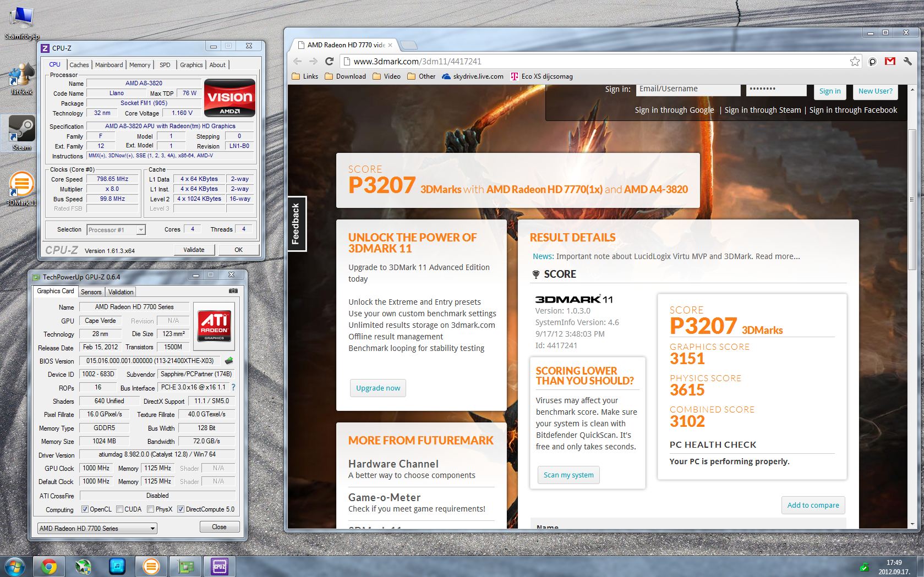Toggle PhysX checkbox in GPU-Z
This screenshot has width=924, height=577.
(x=150, y=509)
